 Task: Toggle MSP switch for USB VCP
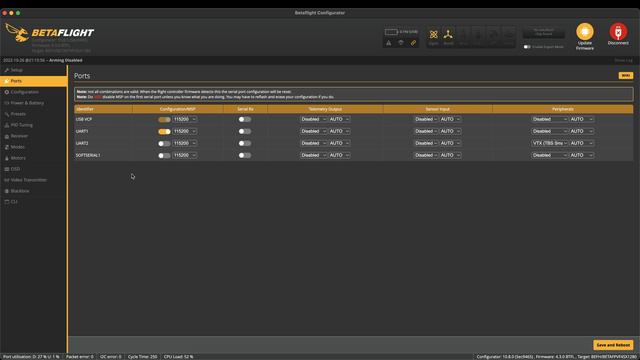coord(164,120)
